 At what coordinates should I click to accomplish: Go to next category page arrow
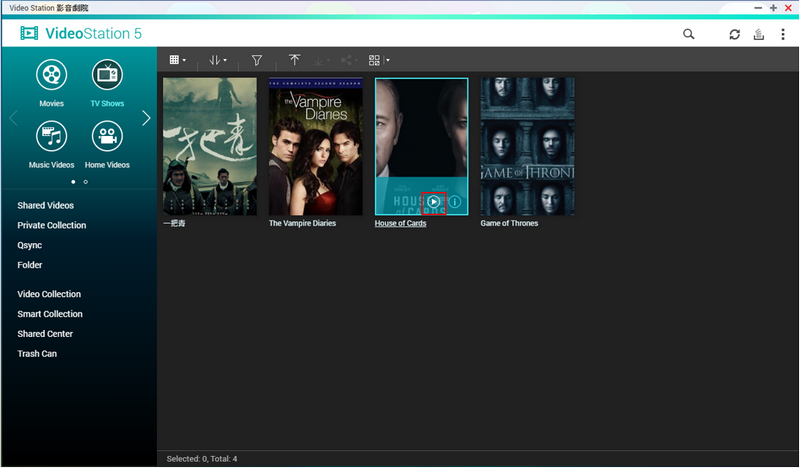point(146,118)
